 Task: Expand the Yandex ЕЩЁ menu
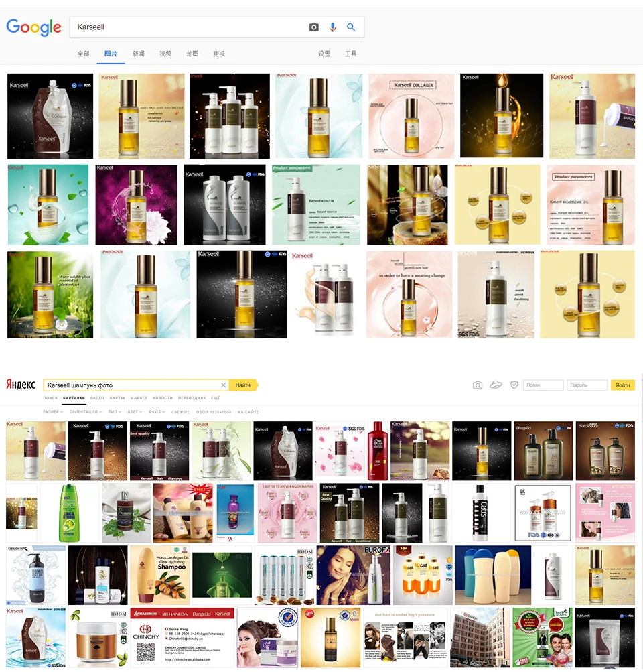click(216, 398)
